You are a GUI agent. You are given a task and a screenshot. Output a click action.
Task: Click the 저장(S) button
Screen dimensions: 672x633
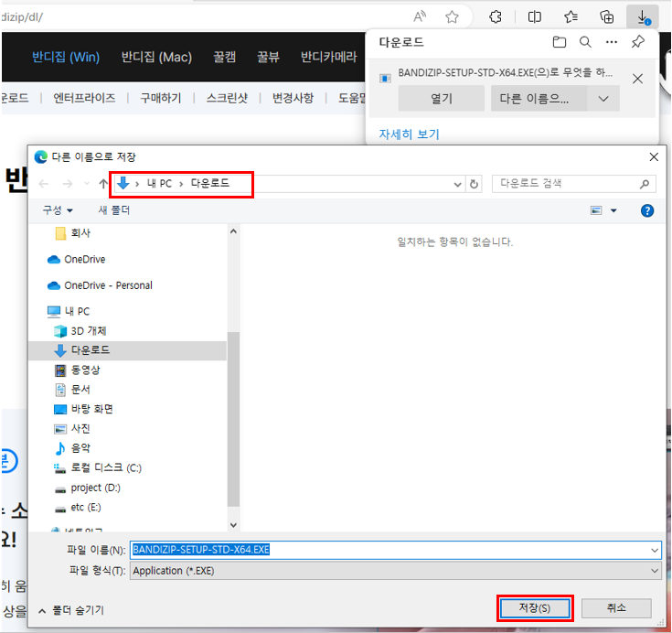[535, 607]
